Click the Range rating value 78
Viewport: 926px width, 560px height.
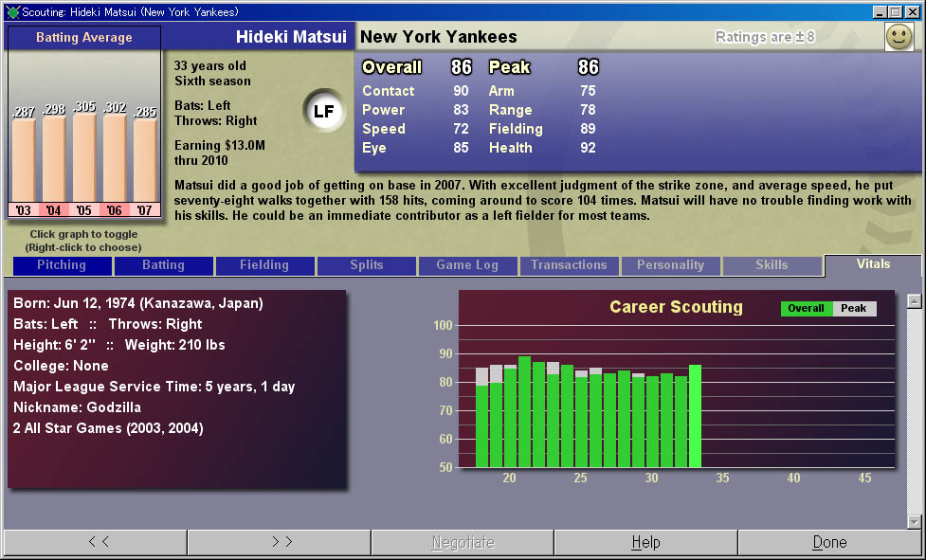point(588,110)
